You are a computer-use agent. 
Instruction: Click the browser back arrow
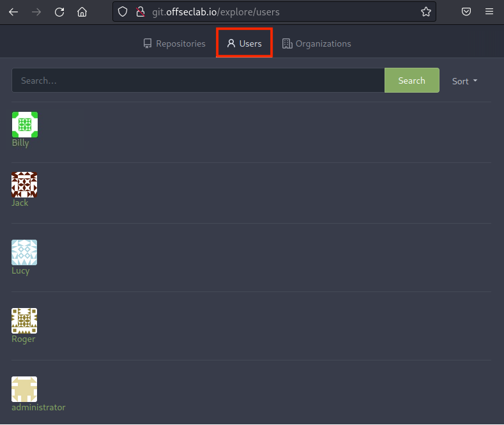coord(13,12)
